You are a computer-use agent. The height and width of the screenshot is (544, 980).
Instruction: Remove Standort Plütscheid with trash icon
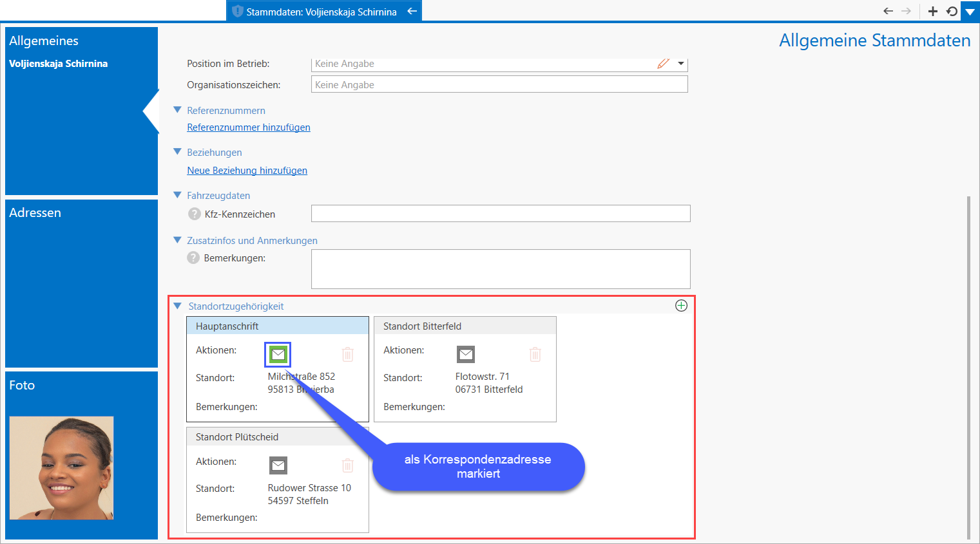click(x=347, y=465)
